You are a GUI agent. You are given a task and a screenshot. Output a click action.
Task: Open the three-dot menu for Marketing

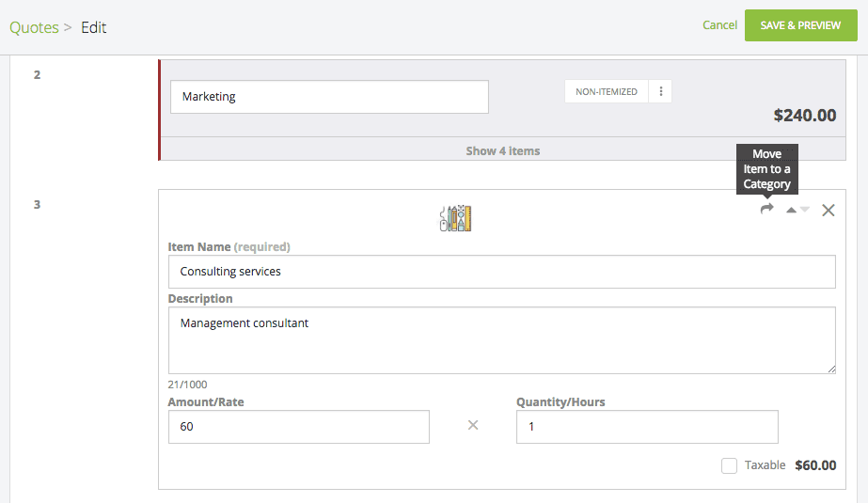[661, 92]
